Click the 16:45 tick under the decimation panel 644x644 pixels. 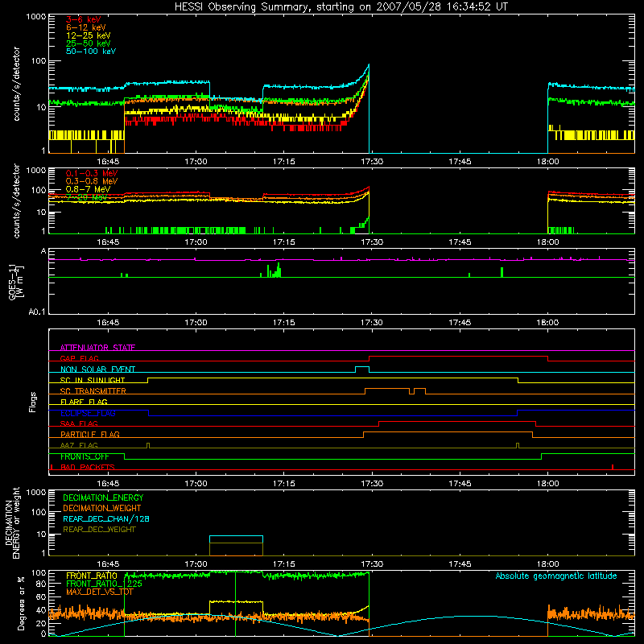click(x=108, y=564)
